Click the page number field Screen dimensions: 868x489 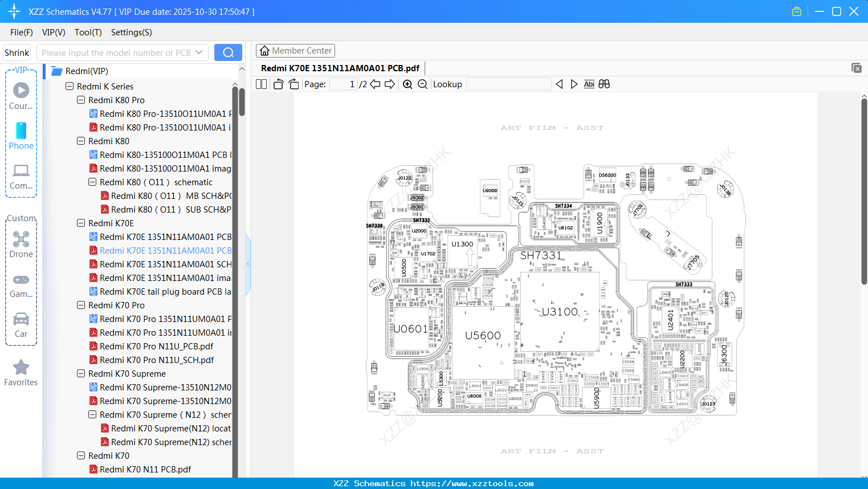click(x=344, y=84)
